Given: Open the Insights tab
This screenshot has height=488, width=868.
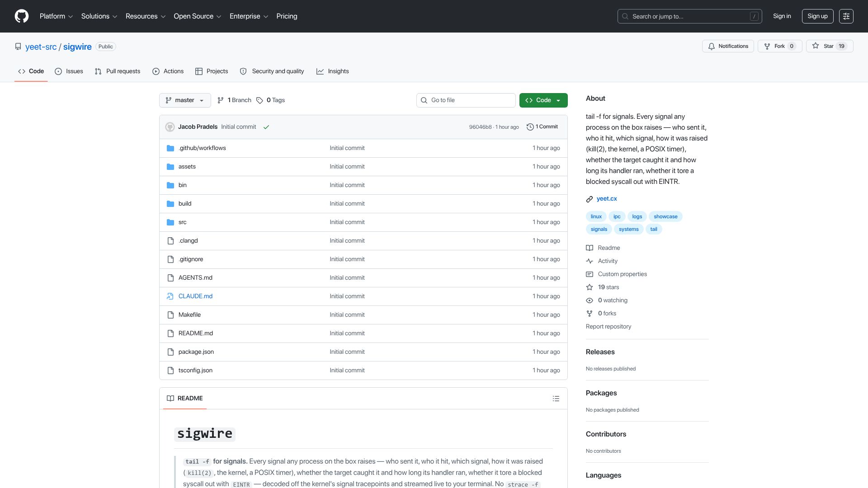Looking at the screenshot, I should [x=333, y=71].
